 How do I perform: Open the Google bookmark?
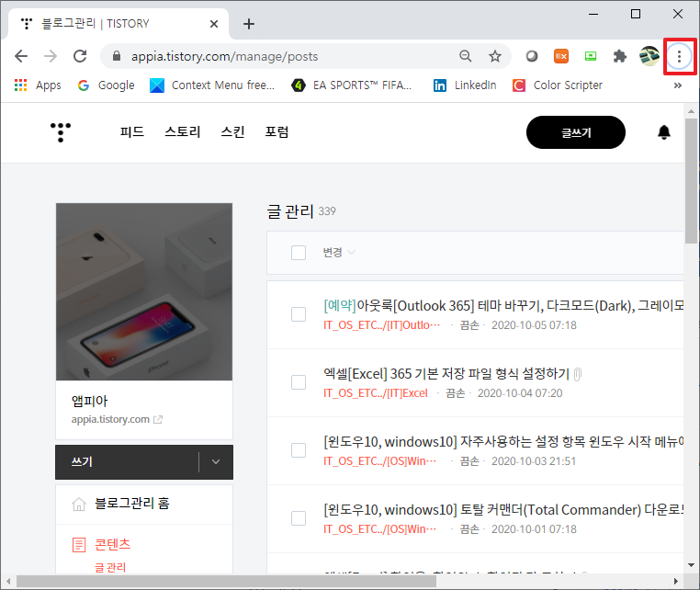click(106, 85)
